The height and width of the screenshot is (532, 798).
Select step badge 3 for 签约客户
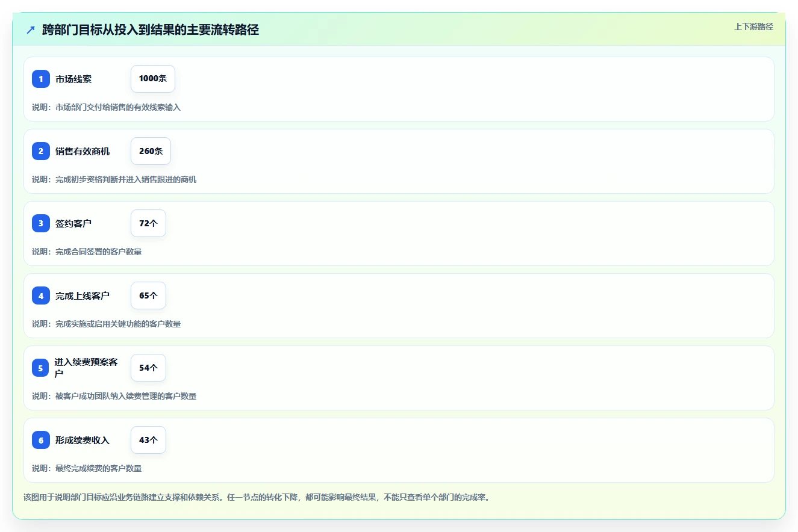click(41, 223)
